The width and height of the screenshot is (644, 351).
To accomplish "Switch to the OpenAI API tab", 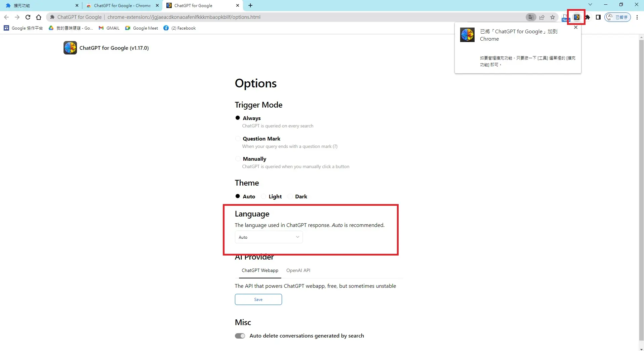I will coord(298,270).
